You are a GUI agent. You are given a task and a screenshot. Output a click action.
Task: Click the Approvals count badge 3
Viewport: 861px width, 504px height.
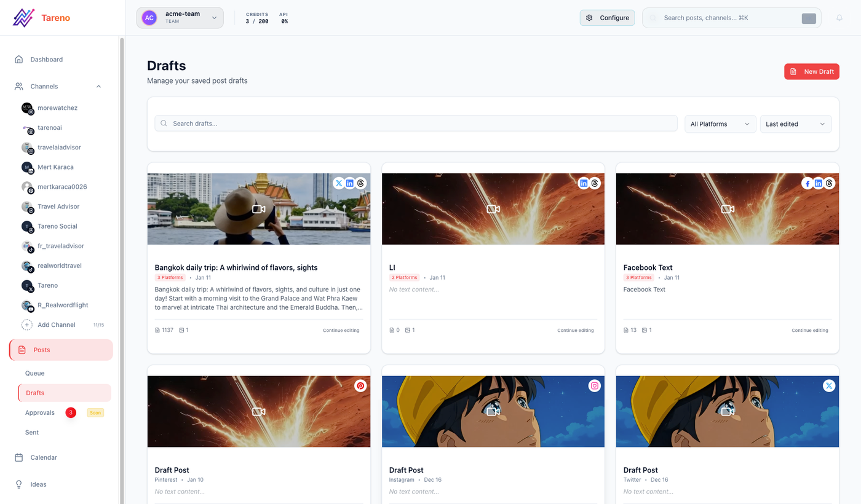(x=71, y=412)
